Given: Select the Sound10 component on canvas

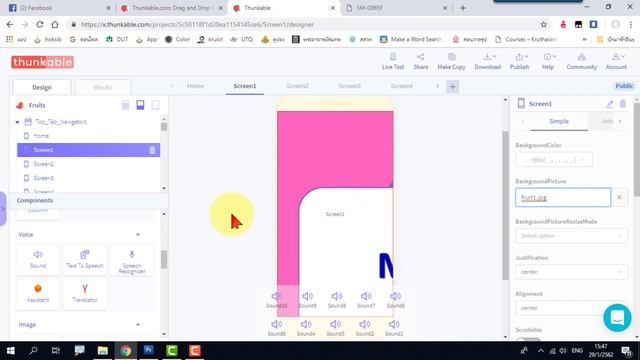Looking at the screenshot, I should 277,300.
